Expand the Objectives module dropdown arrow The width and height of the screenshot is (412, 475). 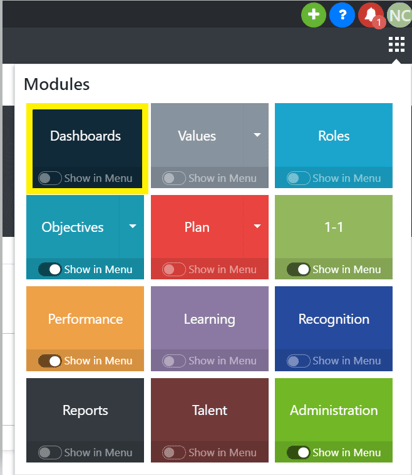132,226
